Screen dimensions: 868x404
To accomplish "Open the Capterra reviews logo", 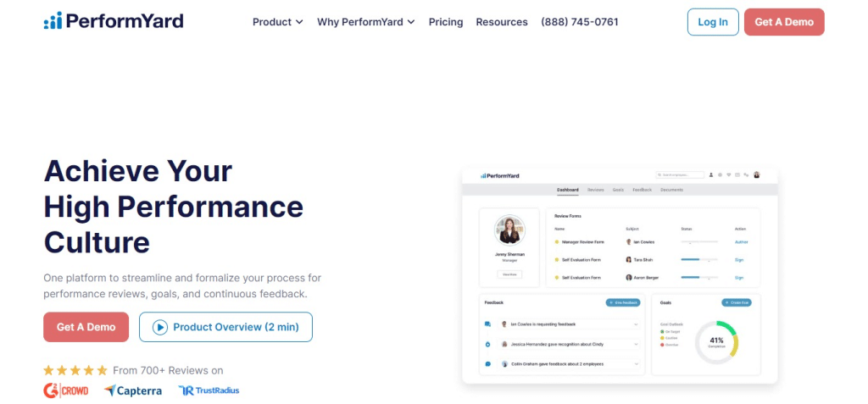I will [133, 390].
